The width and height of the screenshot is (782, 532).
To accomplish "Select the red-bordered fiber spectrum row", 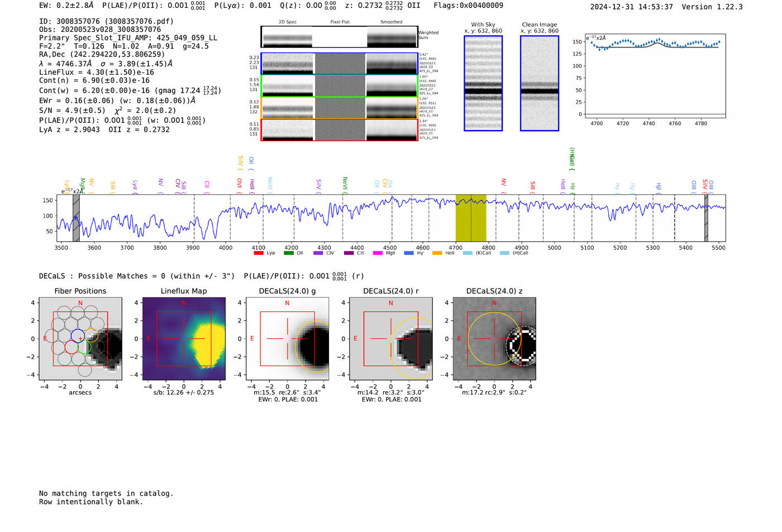I will pyautogui.click(x=340, y=130).
